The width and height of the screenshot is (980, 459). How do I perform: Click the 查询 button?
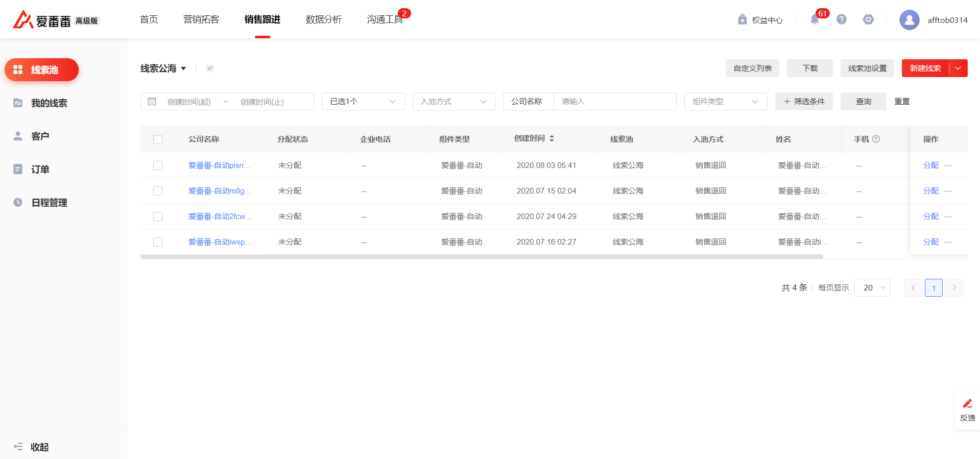[864, 101]
